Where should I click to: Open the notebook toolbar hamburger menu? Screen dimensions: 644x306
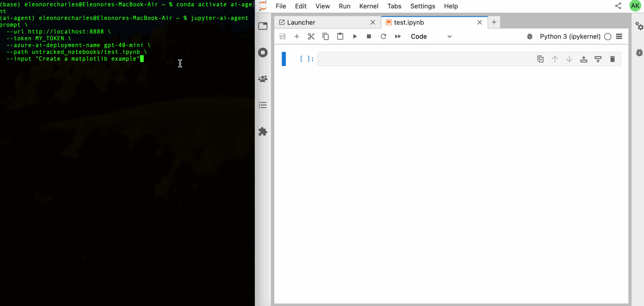coord(619,37)
